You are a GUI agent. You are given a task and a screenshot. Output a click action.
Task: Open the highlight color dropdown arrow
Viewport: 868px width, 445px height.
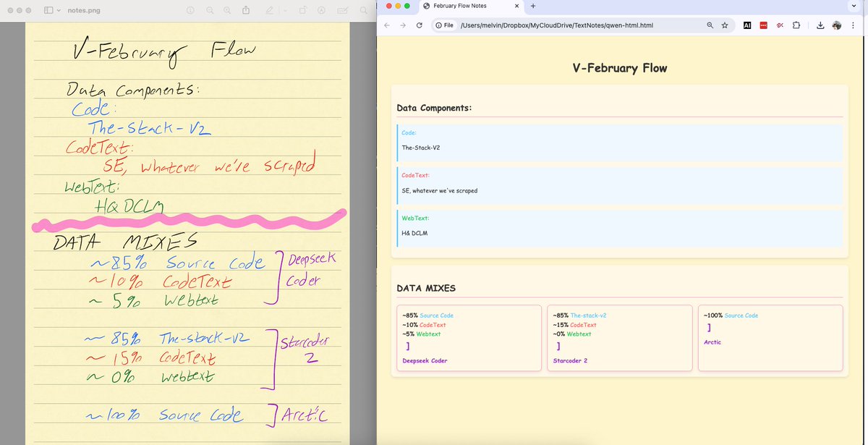coord(285,11)
